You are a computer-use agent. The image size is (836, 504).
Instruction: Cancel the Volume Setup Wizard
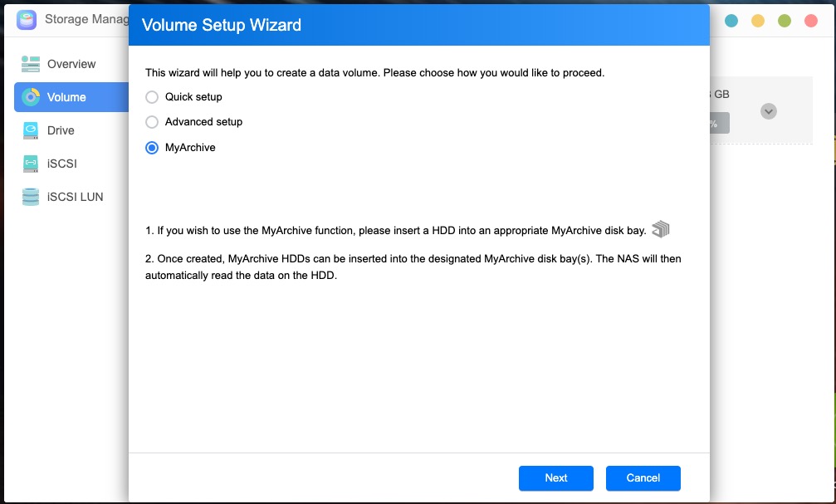[643, 478]
